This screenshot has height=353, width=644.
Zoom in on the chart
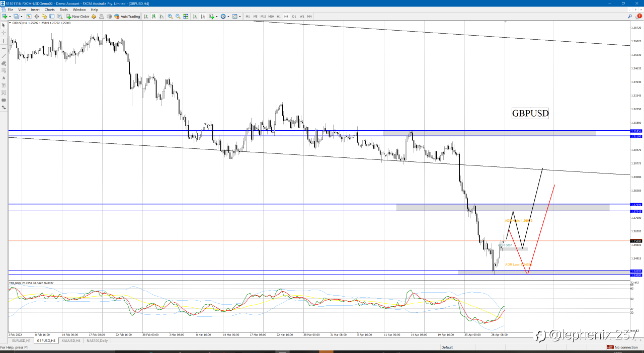coord(170,16)
